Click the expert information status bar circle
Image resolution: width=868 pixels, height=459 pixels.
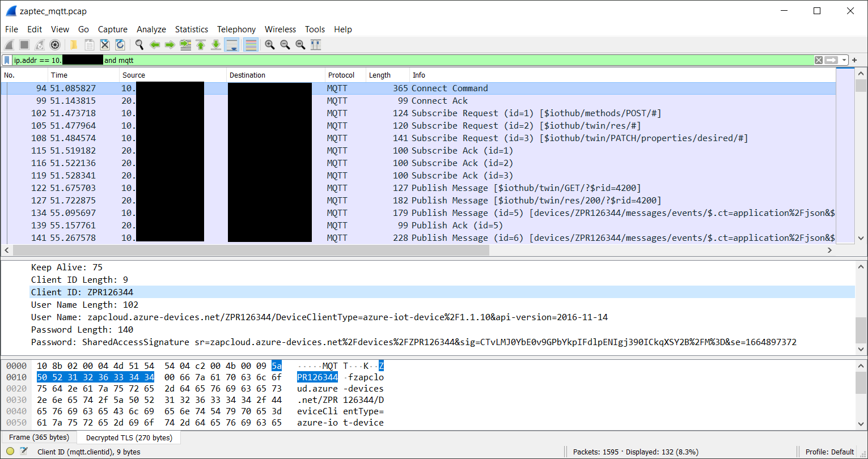pyautogui.click(x=10, y=452)
